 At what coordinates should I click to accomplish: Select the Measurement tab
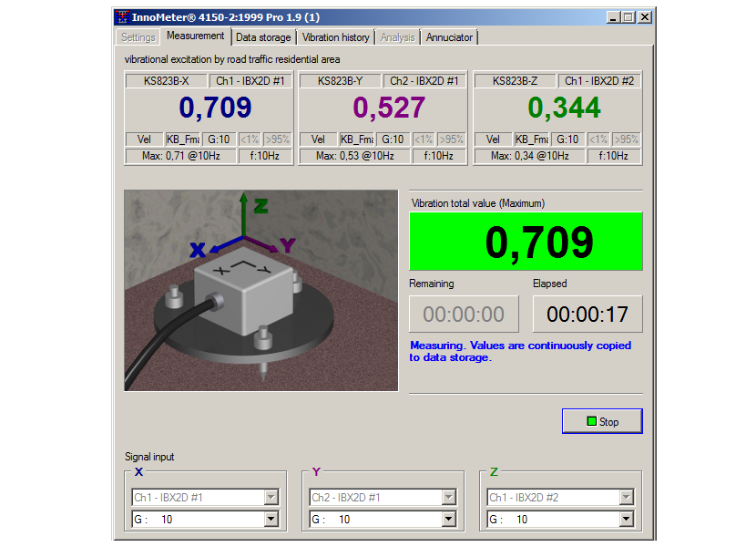coord(195,36)
